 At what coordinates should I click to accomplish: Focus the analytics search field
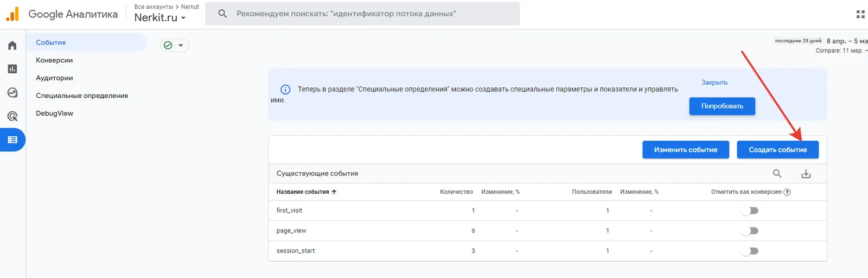(x=362, y=14)
